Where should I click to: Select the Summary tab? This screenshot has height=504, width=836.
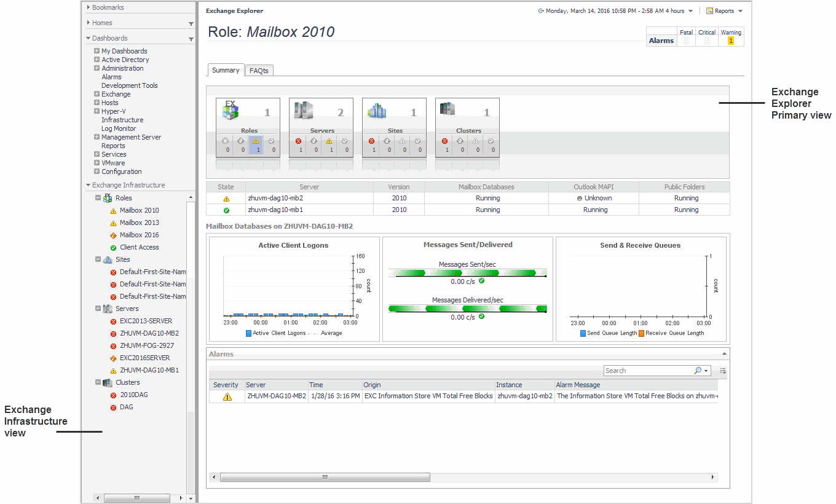tap(226, 70)
